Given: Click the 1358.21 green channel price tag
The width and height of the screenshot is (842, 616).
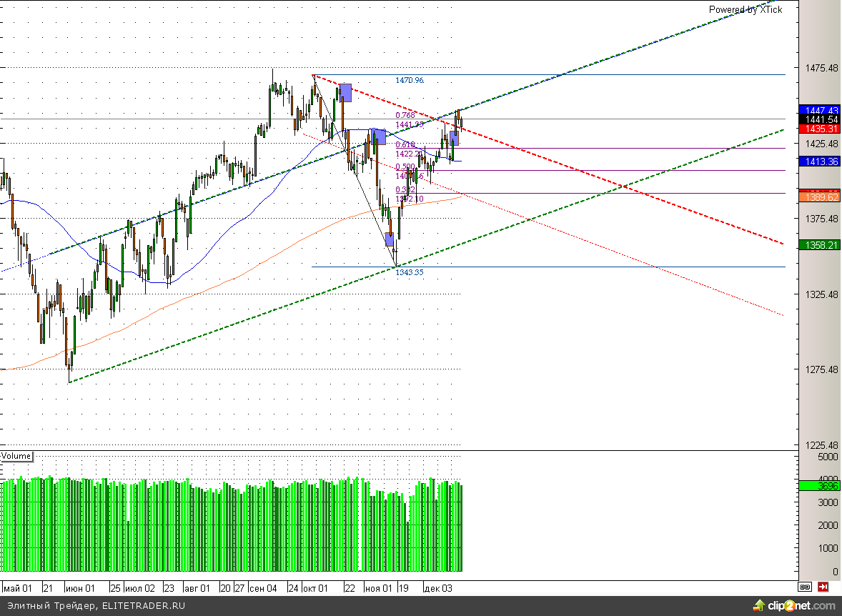Looking at the screenshot, I should [x=819, y=245].
